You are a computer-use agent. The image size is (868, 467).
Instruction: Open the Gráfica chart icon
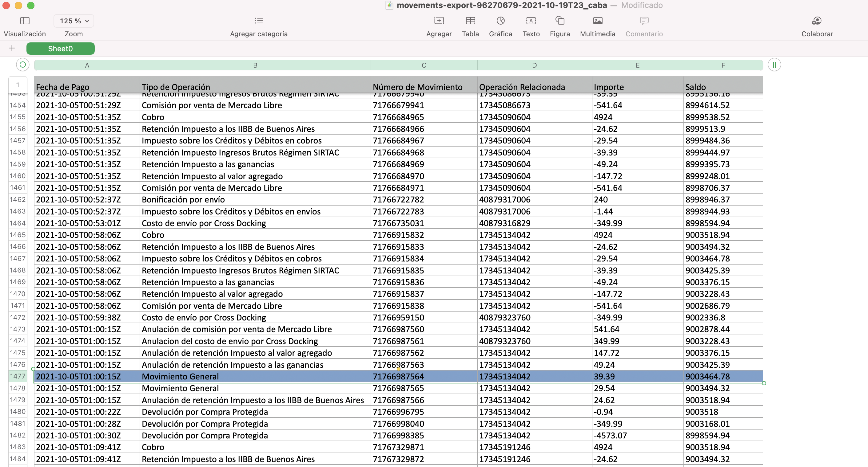coord(500,21)
